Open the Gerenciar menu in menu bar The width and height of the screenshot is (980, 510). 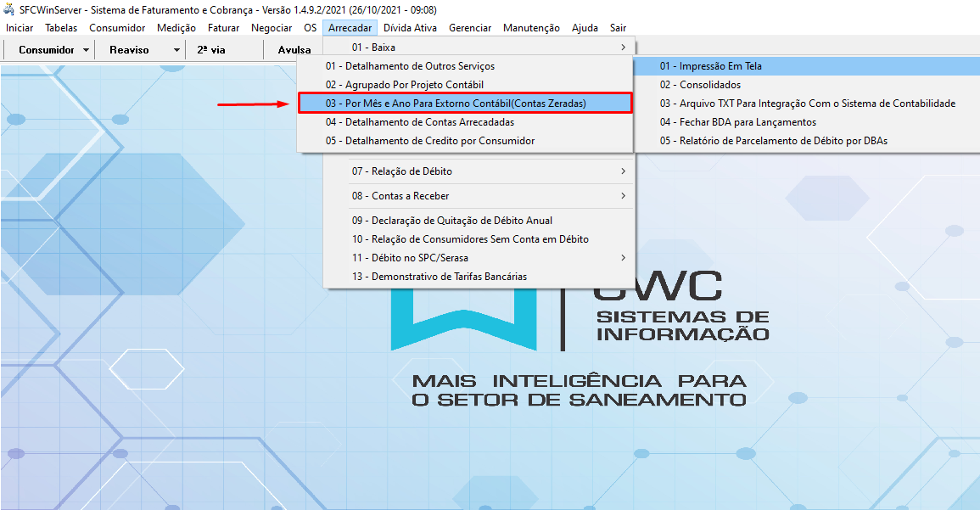[470, 28]
